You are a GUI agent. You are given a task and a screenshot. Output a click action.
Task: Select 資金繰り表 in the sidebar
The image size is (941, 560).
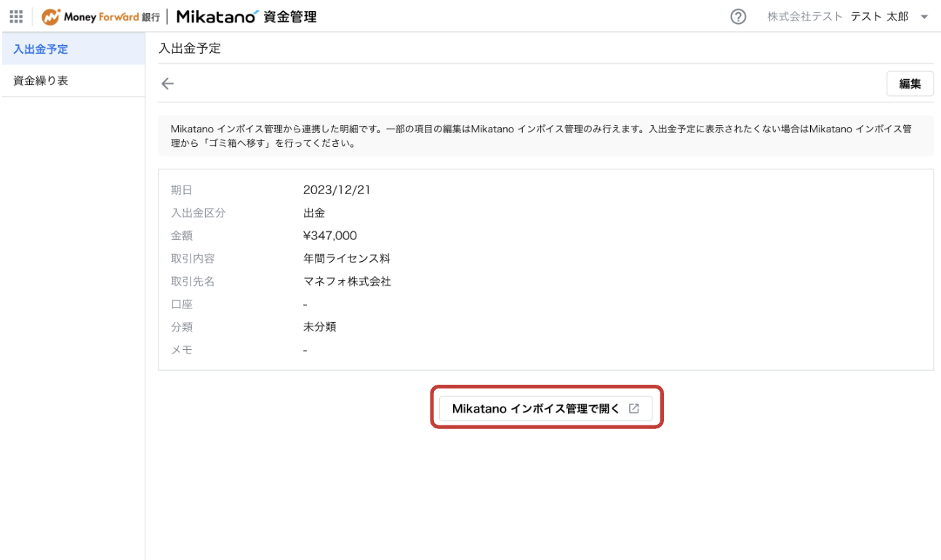[x=73, y=81]
